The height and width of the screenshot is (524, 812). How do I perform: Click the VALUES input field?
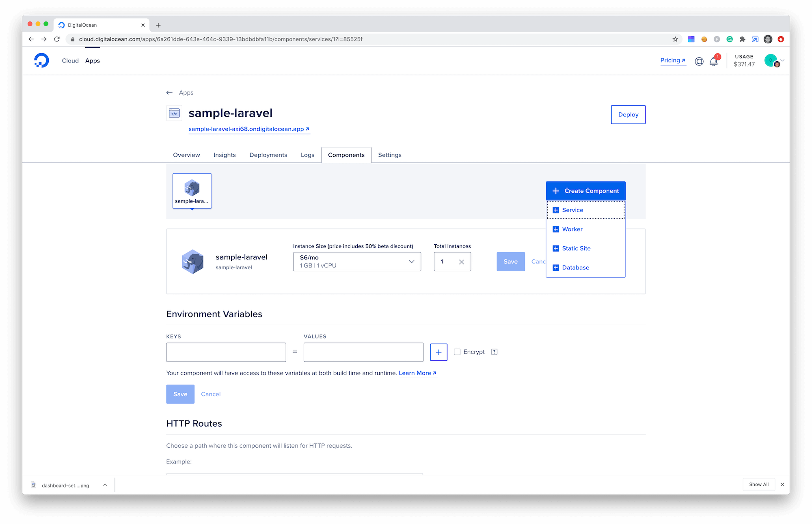pos(363,352)
